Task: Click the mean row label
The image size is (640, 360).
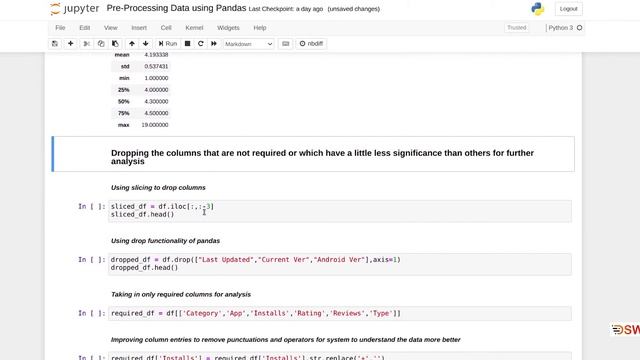Action: click(122, 55)
